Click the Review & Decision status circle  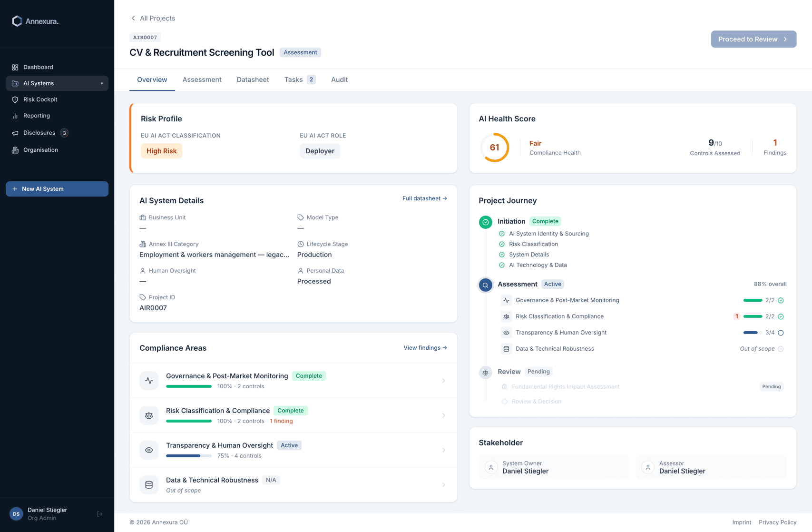coord(505,402)
